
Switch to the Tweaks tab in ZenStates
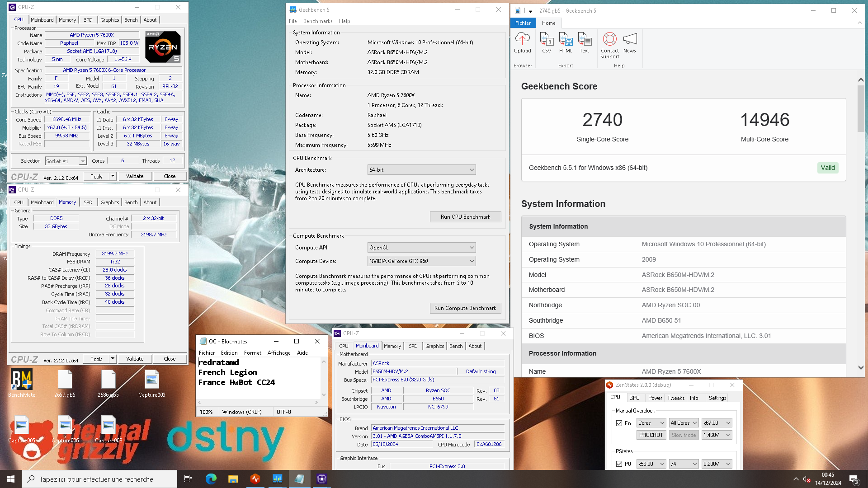point(676,398)
